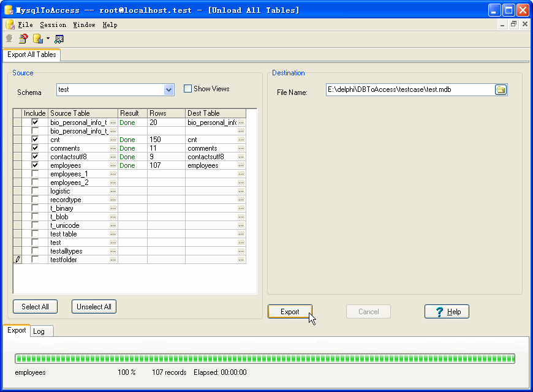This screenshot has height=392, width=533.
Task: Click ellipsis button next to source table logistic
Action: (113, 191)
